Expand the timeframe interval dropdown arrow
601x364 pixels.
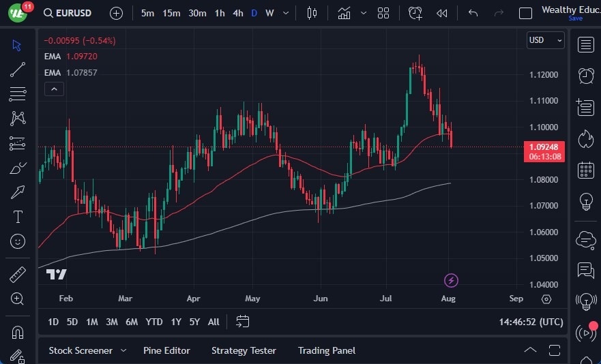[285, 13]
